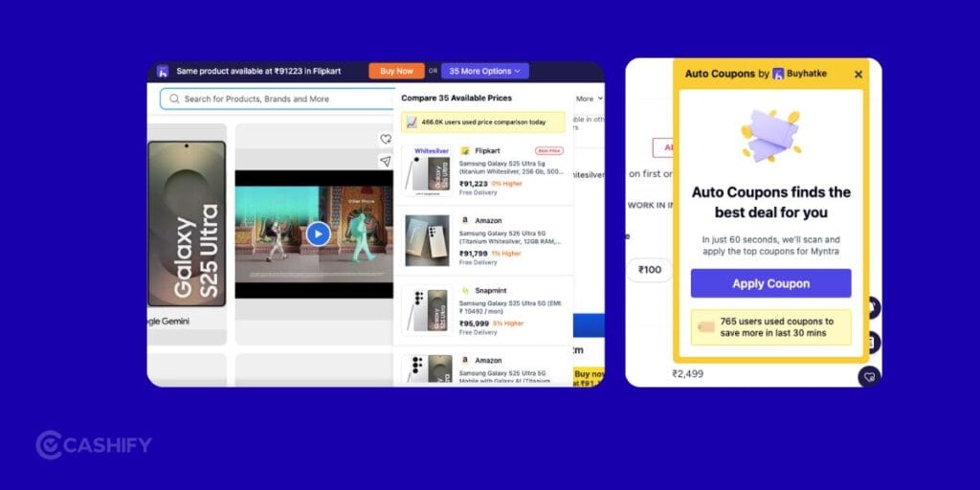Click 1% Higher label on Amazon listing

pyautogui.click(x=506, y=254)
